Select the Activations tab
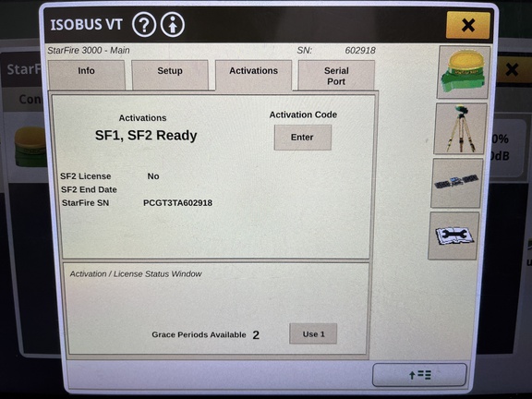 pos(253,75)
